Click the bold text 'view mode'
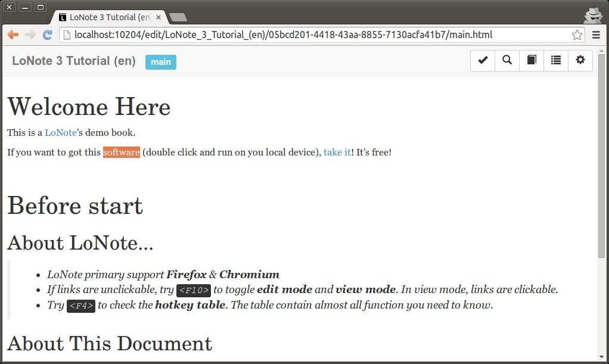609x364 pixels. [366, 290]
